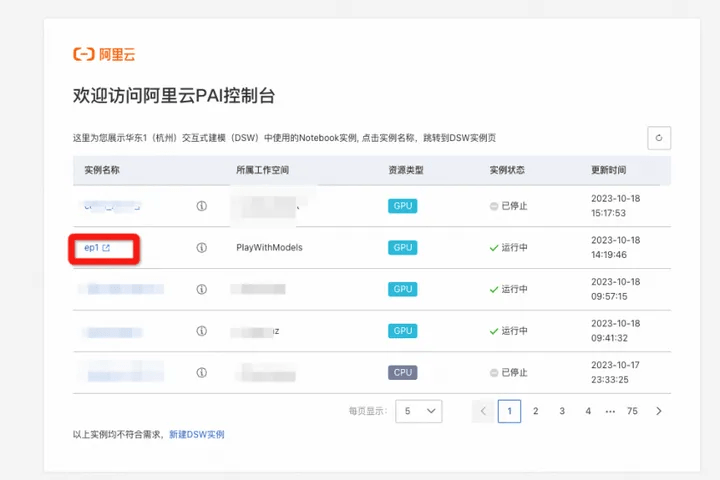Click info icon in the CPU row
Screen dimensions: 720x480
(x=202, y=373)
